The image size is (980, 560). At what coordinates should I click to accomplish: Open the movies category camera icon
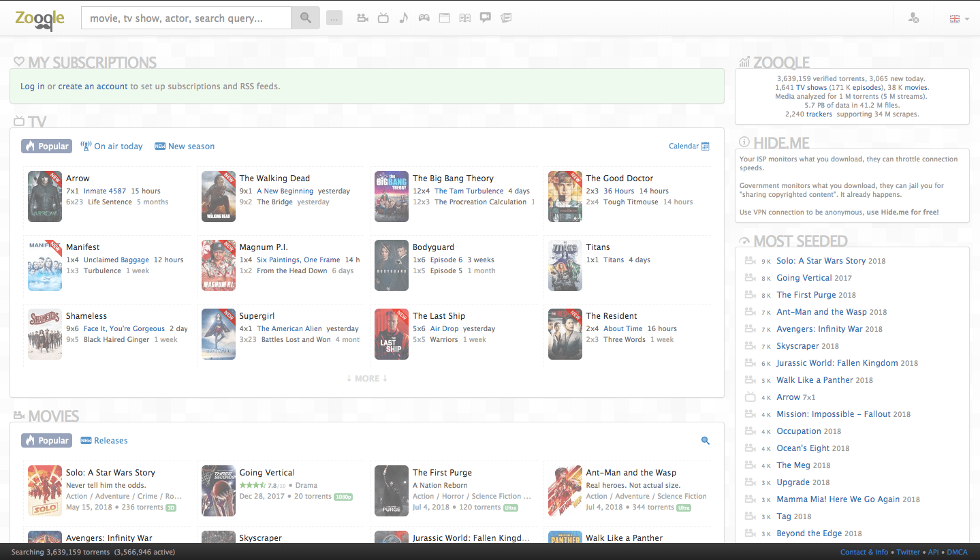pyautogui.click(x=363, y=18)
